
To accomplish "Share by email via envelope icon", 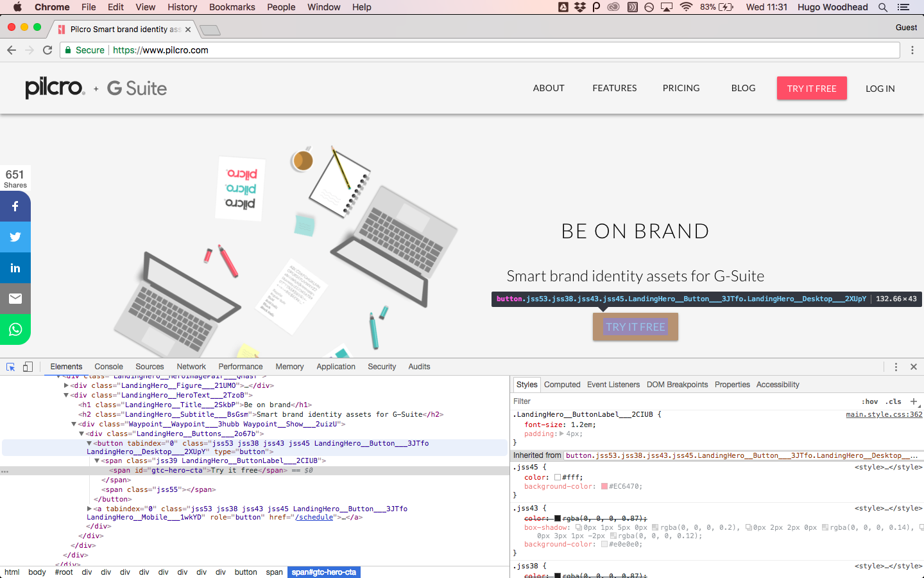I will pos(15,299).
